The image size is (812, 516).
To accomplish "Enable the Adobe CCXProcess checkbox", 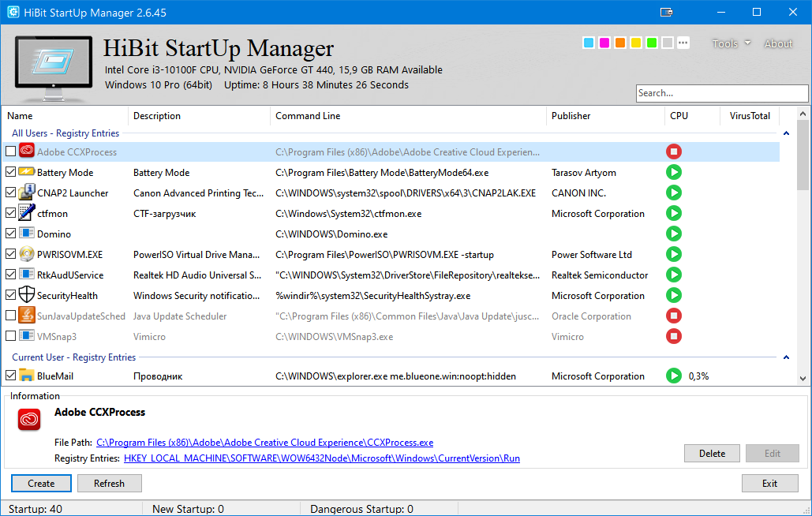I will coord(10,151).
